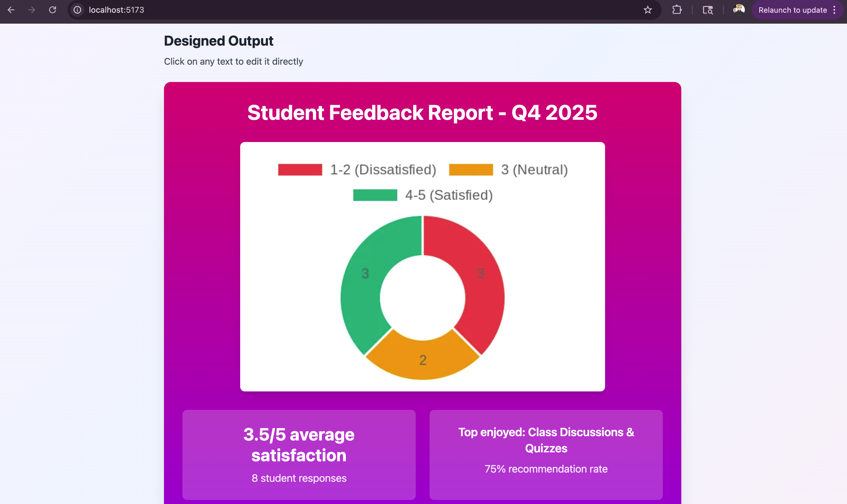Toggle the 3 (Neutral) legend item
847x504 pixels.
click(x=534, y=169)
